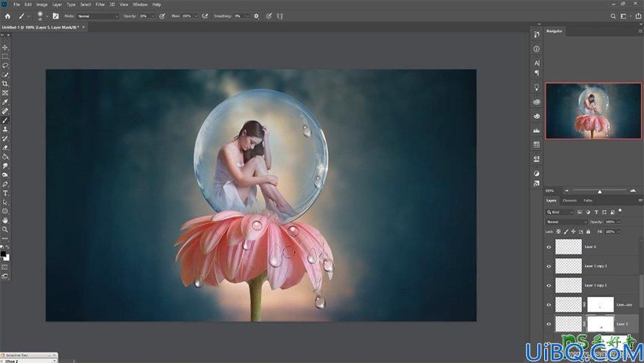
Task: Open the Window menu
Action: click(140, 4)
